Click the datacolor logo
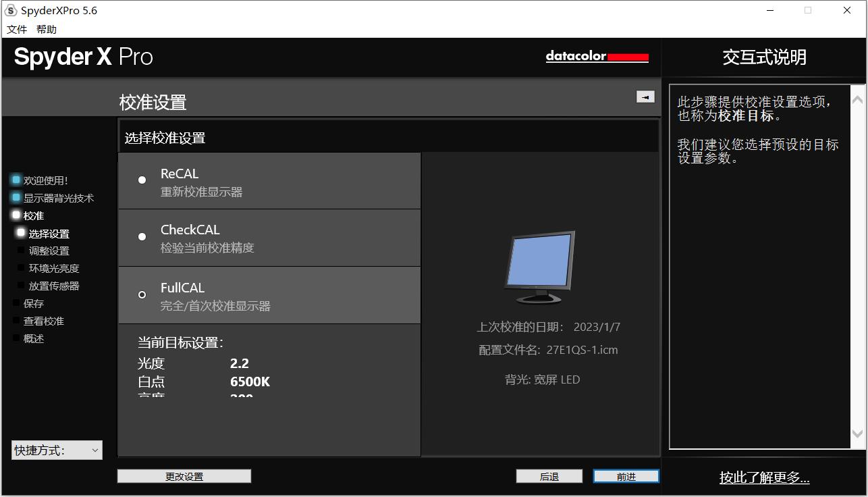Screen dimensions: 868x497 tap(597, 57)
